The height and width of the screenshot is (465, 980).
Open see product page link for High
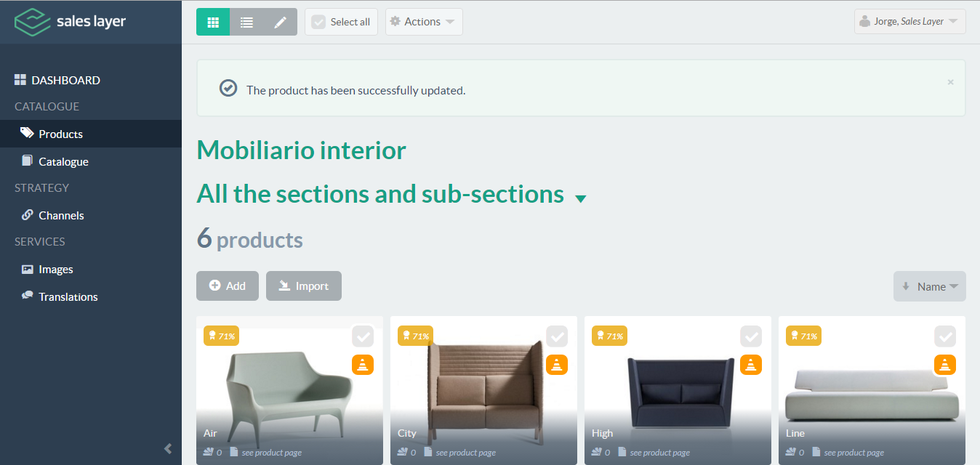(660, 453)
